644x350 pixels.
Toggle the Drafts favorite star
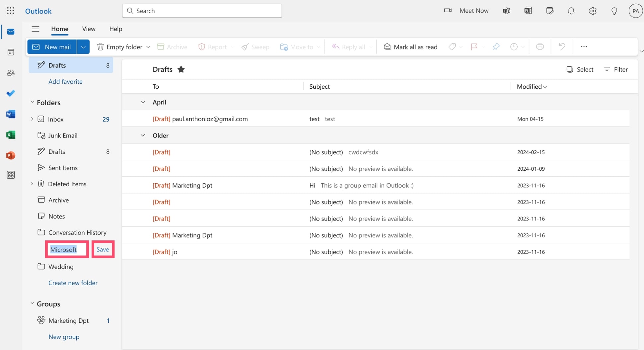coord(181,69)
